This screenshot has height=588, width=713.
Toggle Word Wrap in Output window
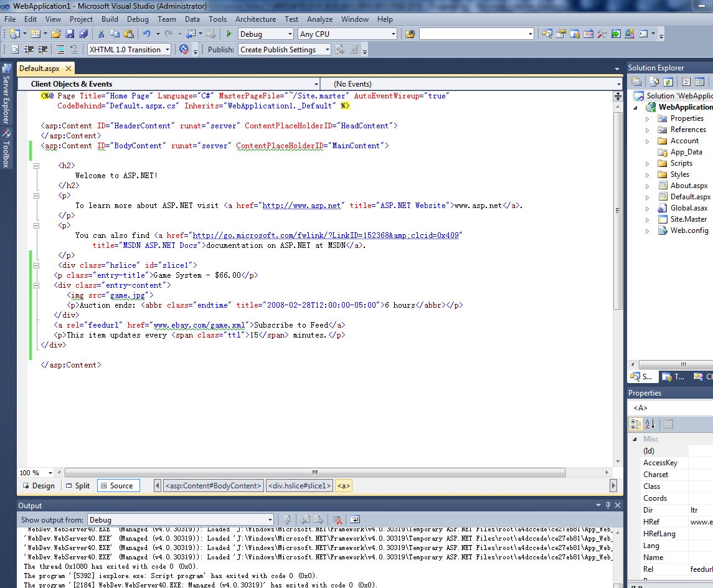click(x=355, y=519)
